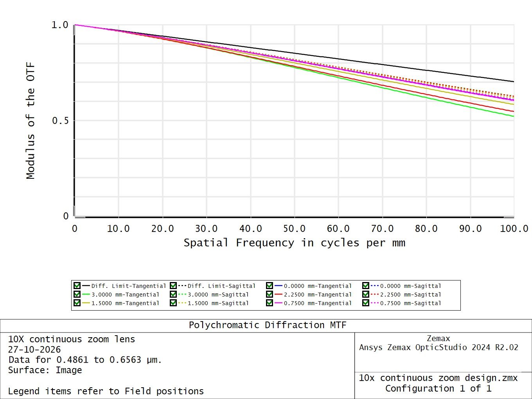This screenshot has width=532, height=399.
Task: Uncheck the 2.2500 mm-Sagittal checkbox
Action: pyautogui.click(x=366, y=295)
